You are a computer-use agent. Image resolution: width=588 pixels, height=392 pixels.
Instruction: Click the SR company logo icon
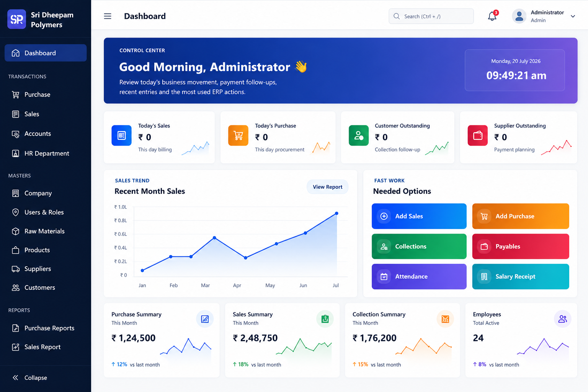pyautogui.click(x=17, y=19)
